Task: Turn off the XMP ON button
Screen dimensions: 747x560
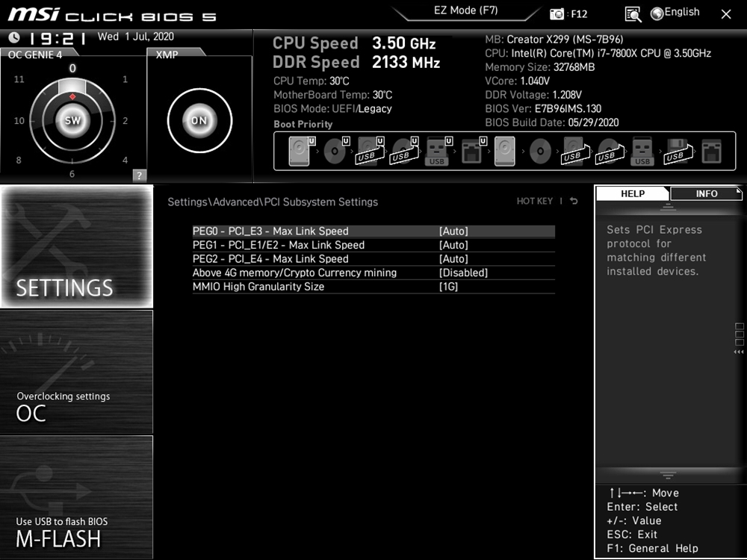Action: (x=199, y=120)
